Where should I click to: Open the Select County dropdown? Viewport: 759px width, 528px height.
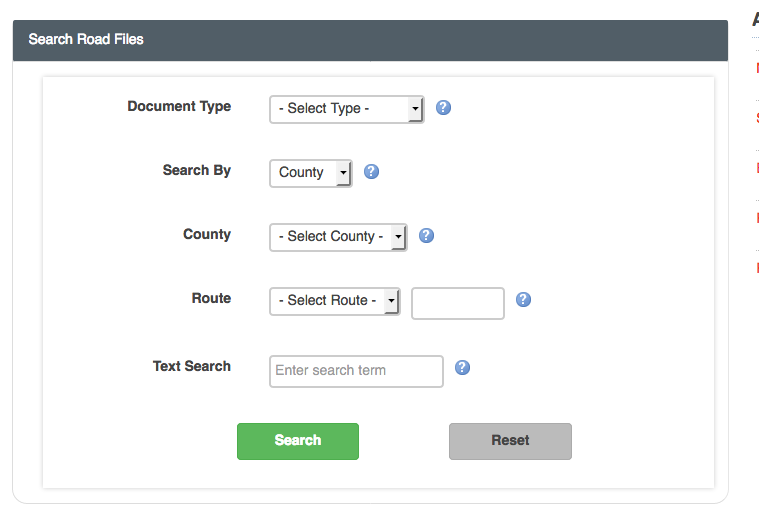(x=337, y=237)
